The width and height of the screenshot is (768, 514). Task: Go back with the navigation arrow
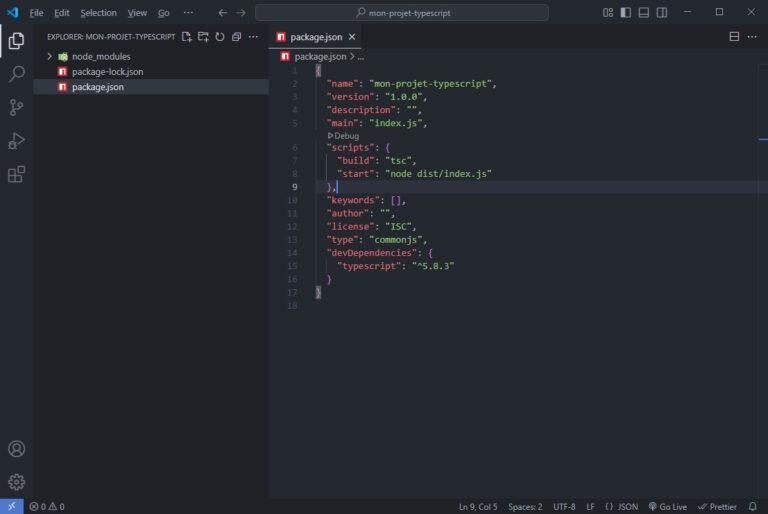point(222,13)
